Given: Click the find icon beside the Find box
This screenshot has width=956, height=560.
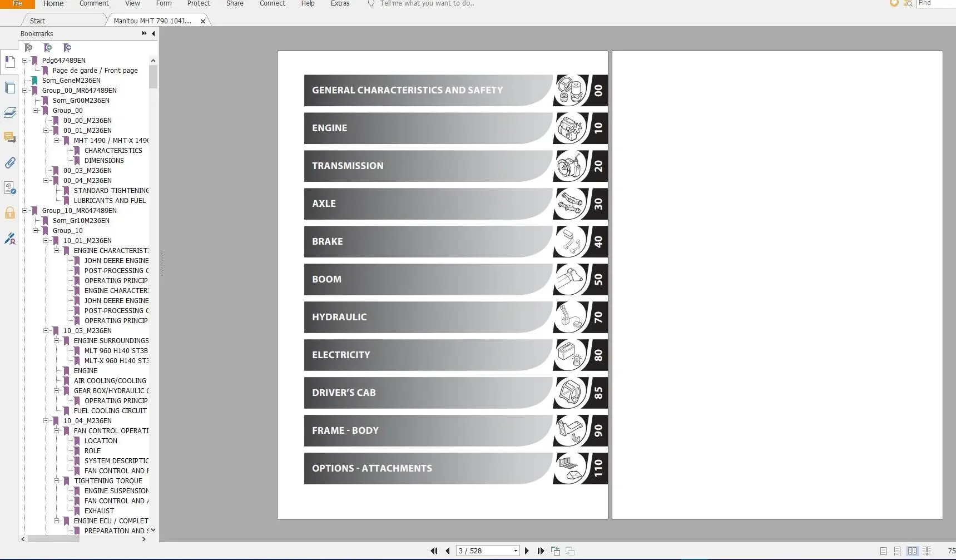Looking at the screenshot, I should tap(908, 3).
